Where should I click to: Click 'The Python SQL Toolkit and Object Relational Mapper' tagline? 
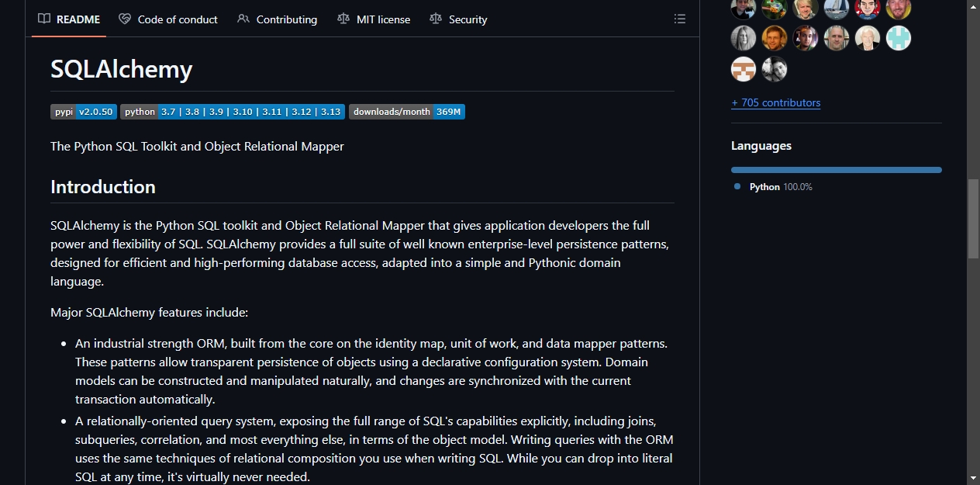[x=197, y=146]
